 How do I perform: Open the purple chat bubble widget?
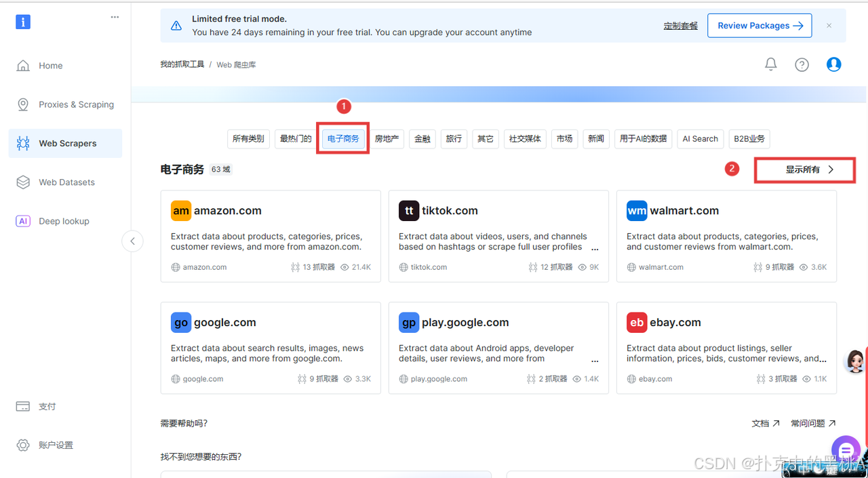pyautogui.click(x=846, y=450)
